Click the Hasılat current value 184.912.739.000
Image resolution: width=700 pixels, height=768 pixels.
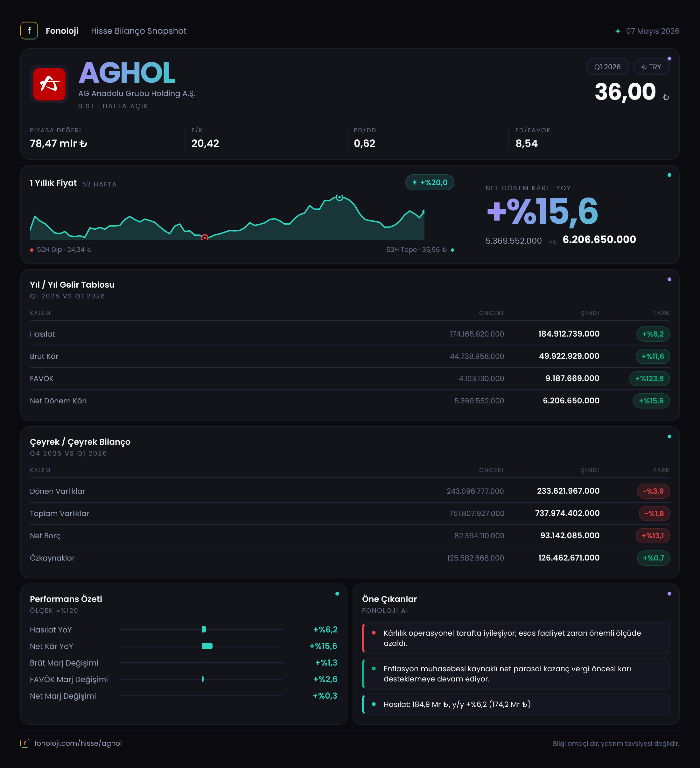[x=569, y=334]
